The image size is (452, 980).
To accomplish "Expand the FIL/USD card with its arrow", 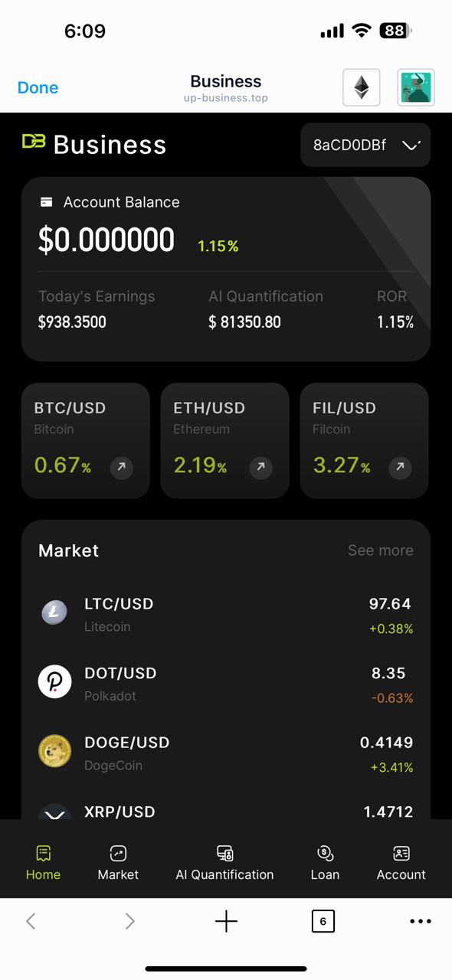I will (399, 467).
